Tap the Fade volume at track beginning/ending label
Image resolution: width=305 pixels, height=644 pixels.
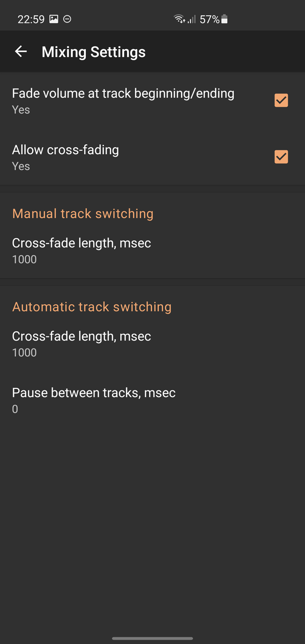point(123,93)
